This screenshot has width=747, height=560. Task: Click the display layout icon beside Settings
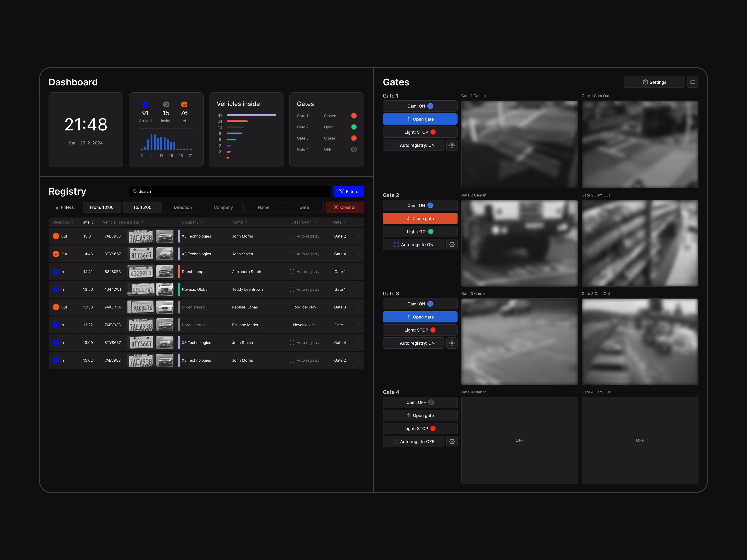692,82
